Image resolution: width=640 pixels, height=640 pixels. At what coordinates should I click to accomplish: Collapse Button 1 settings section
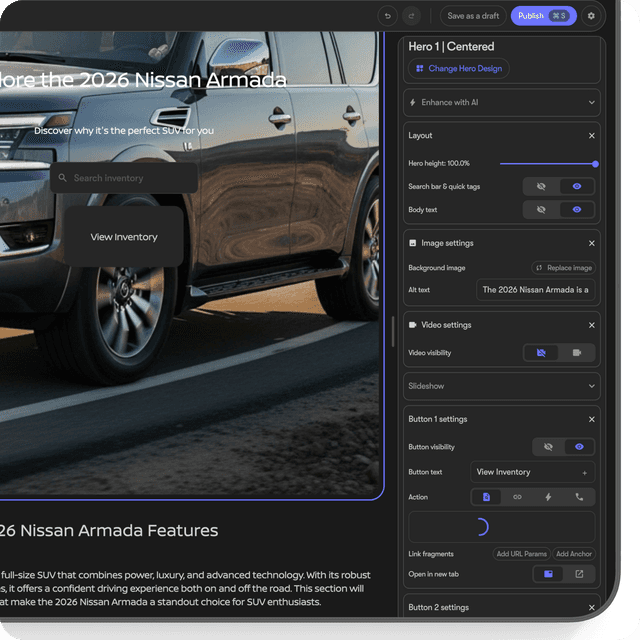point(591,420)
